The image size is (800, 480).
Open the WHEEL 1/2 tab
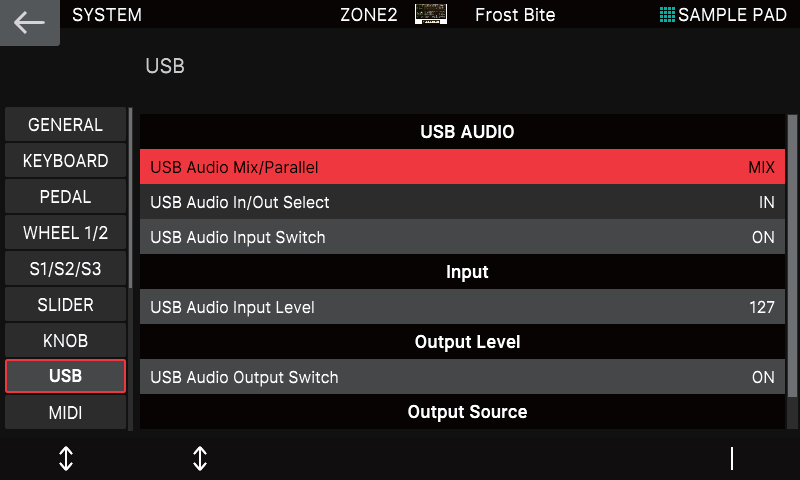[x=65, y=233]
